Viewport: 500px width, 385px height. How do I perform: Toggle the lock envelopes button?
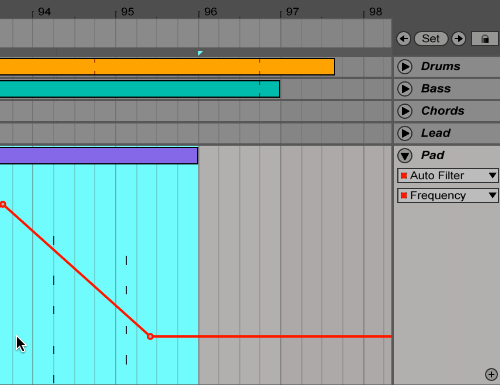click(485, 39)
